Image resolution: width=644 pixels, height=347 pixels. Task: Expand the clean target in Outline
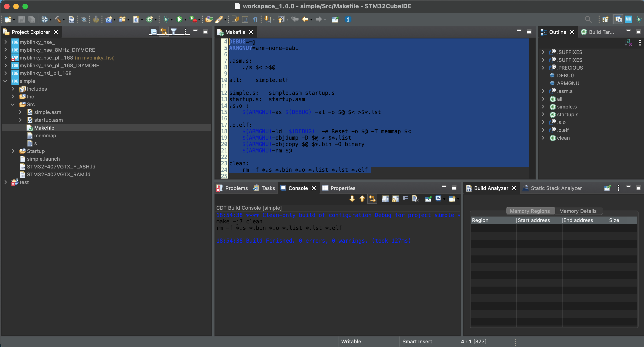pyautogui.click(x=543, y=138)
